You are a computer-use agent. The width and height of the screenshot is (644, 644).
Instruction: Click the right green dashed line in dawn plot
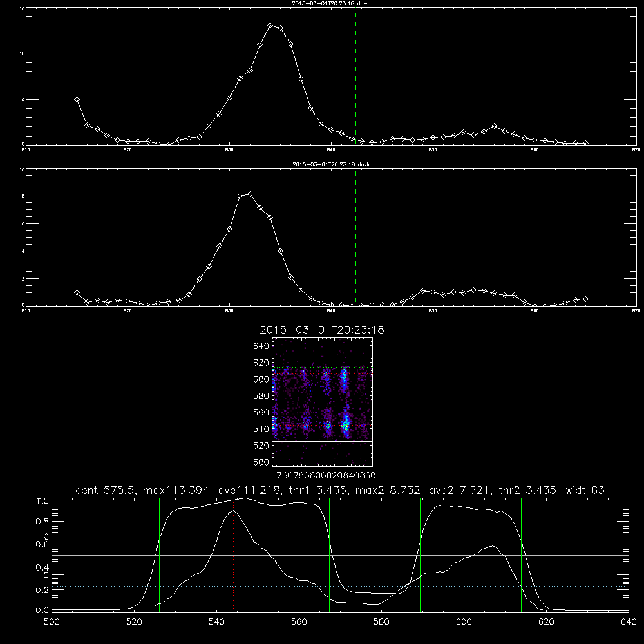coord(355,78)
